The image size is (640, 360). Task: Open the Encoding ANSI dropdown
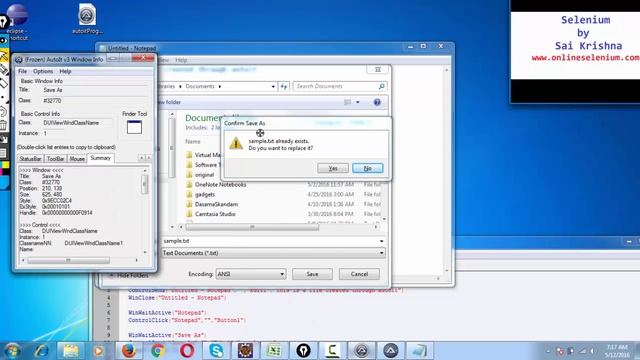click(x=250, y=274)
